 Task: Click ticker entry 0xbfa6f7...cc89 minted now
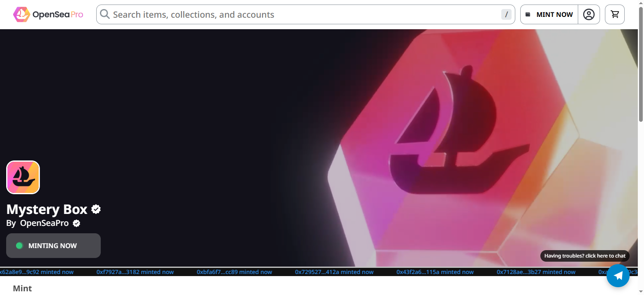(x=234, y=272)
